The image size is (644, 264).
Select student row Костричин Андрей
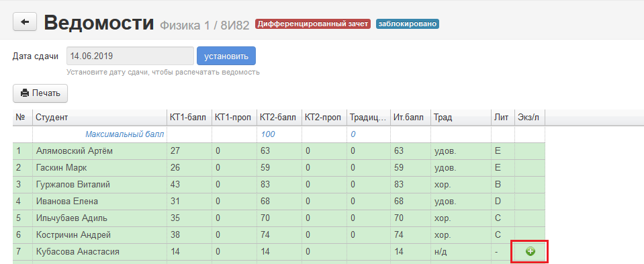pos(279,235)
